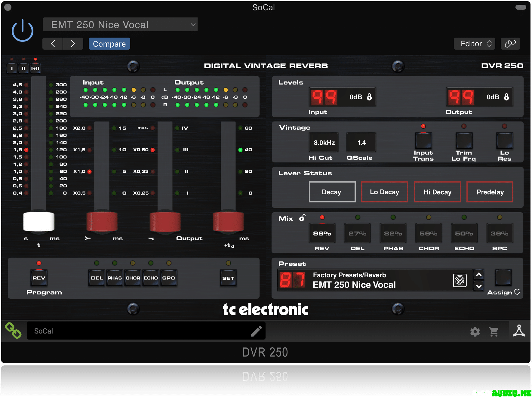The image size is (532, 397).
Task: Toggle the Trim Lo Frq button
Action: click(x=464, y=141)
